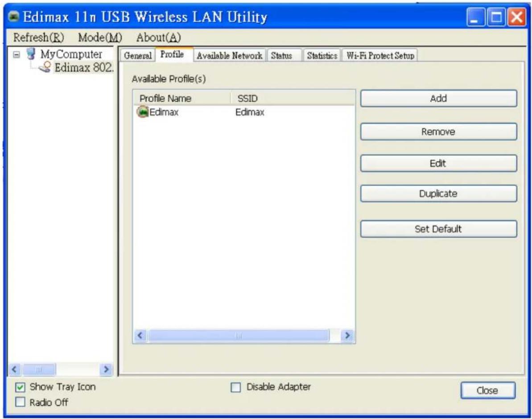The width and height of the screenshot is (532, 419).
Task: Toggle the Show Tray Icon checkbox
Action: (20, 387)
